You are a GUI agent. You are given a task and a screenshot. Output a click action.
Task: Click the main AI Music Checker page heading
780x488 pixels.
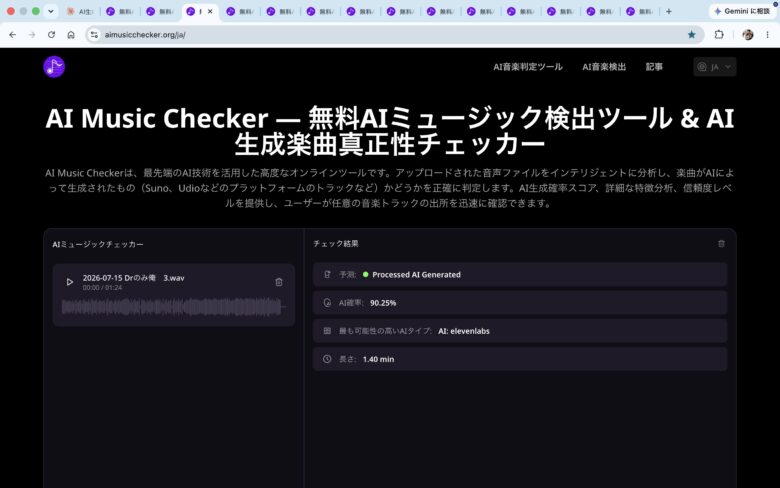[390, 131]
